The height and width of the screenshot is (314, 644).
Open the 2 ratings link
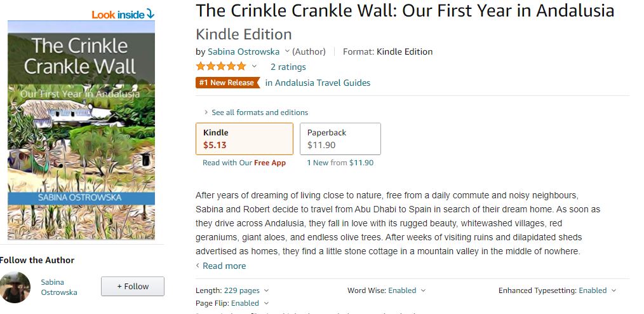point(288,67)
